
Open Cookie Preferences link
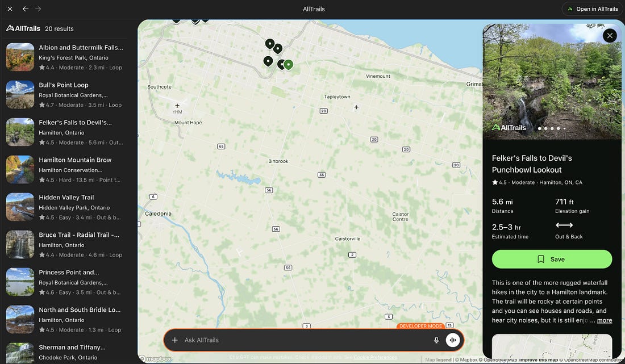pyautogui.click(x=375, y=357)
